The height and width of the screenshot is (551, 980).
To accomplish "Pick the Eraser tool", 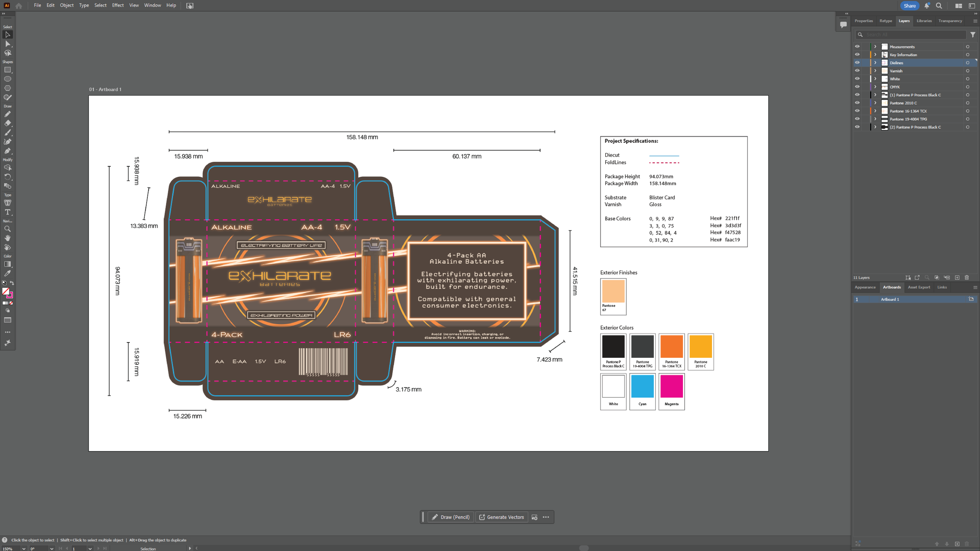I will coord(7,123).
